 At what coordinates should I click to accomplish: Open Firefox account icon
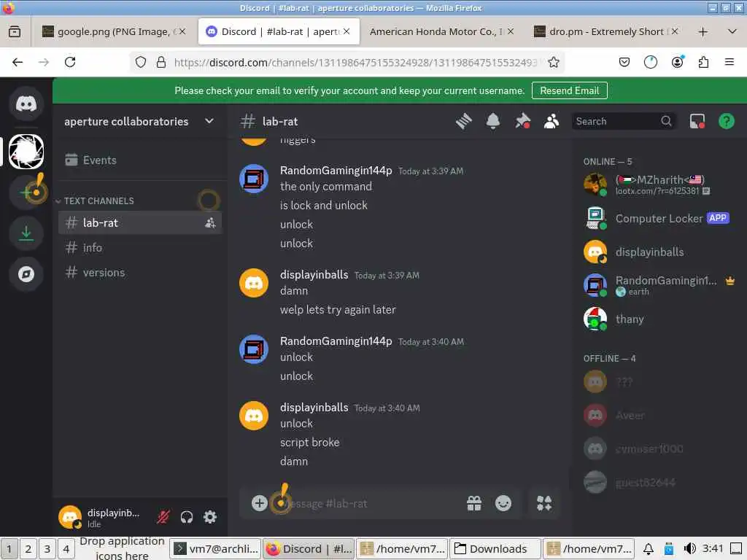pos(678,62)
